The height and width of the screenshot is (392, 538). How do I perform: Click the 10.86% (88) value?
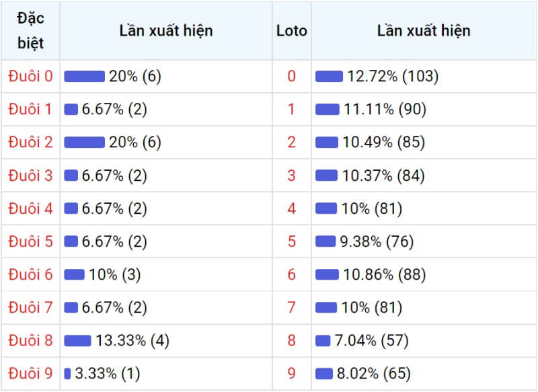tap(385, 274)
